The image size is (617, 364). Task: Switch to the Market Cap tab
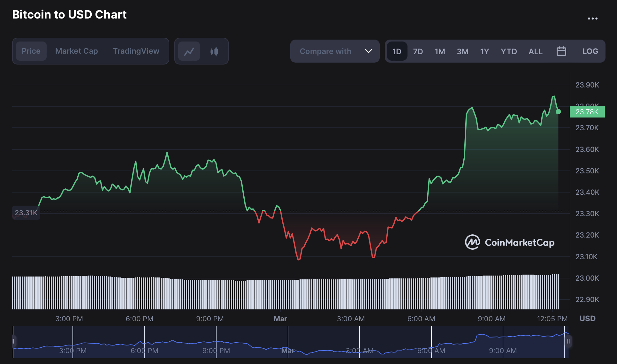76,51
